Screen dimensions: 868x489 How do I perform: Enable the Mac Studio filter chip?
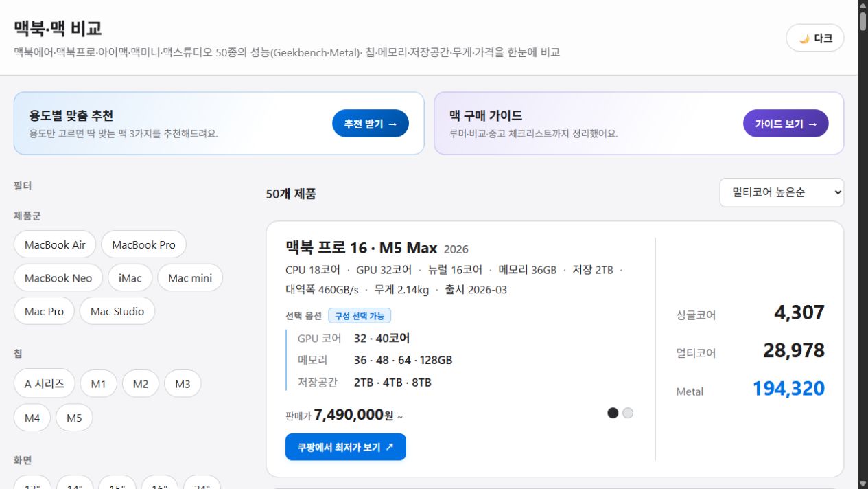pyautogui.click(x=117, y=311)
